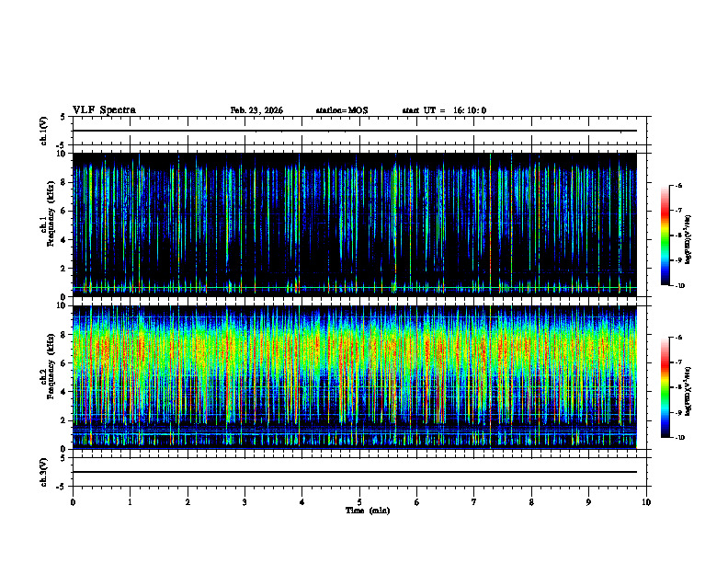Click the "start UT = 16:10:0" header text

(x=444, y=110)
